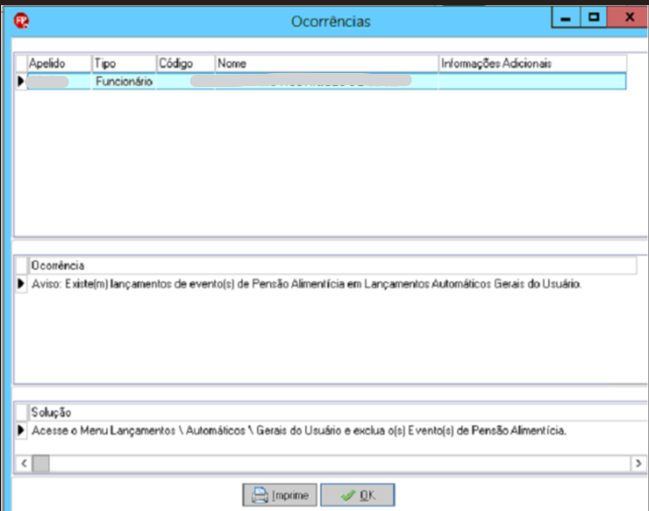Maximize the Ocorrências window
Image resolution: width=649 pixels, height=511 pixels.
point(594,18)
